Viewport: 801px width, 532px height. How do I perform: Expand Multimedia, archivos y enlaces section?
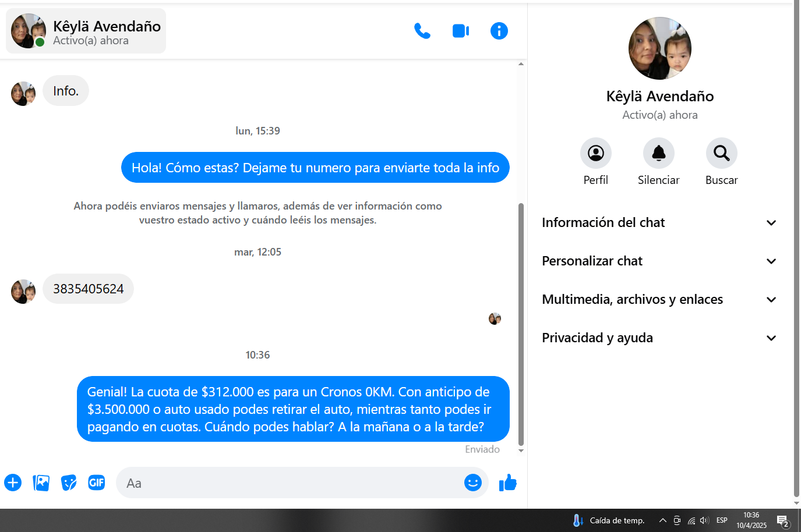tap(659, 300)
